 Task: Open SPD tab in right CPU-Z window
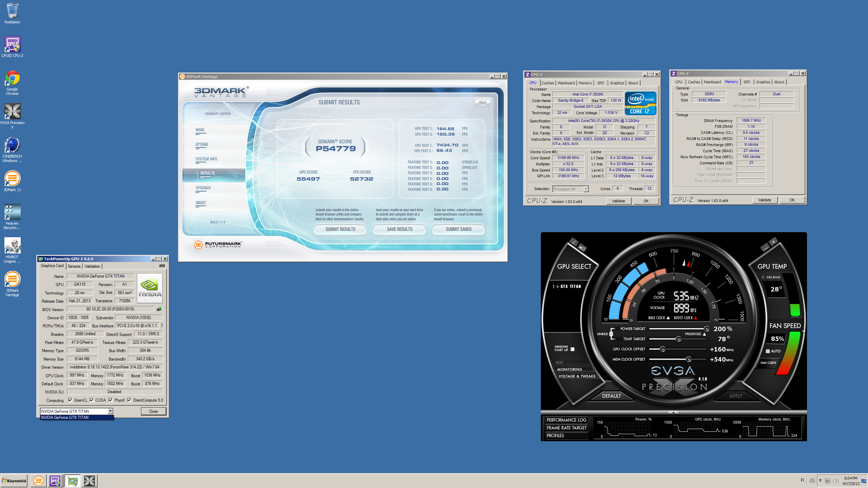click(747, 82)
